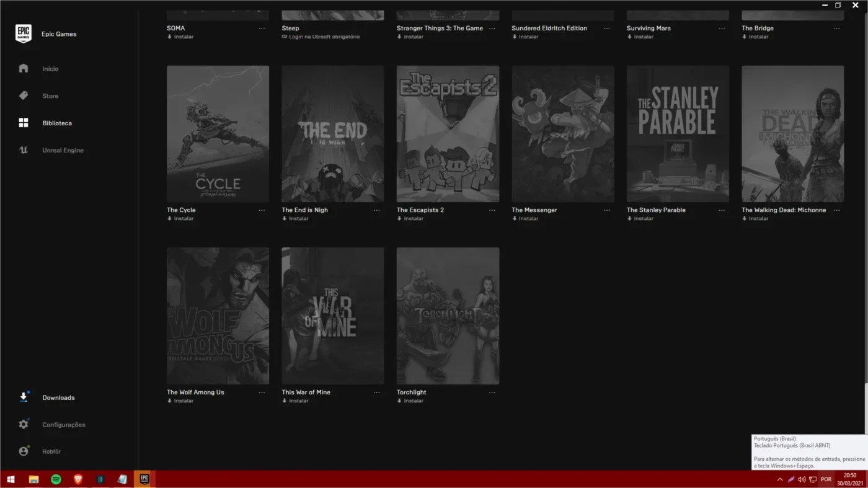Click Instalar under The Wolf Among Us
Image resolution: width=868 pixels, height=488 pixels.
[x=180, y=401]
